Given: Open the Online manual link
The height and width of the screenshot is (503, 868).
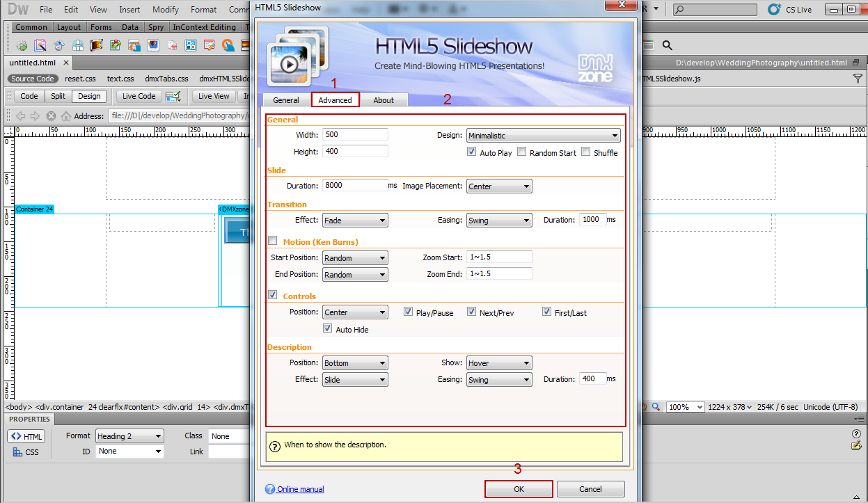Looking at the screenshot, I should (301, 489).
